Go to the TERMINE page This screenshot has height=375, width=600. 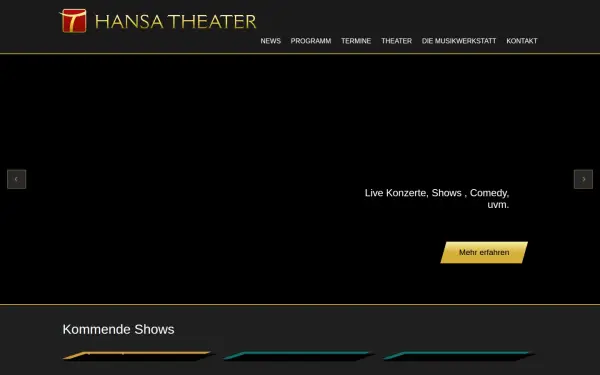pyautogui.click(x=356, y=41)
